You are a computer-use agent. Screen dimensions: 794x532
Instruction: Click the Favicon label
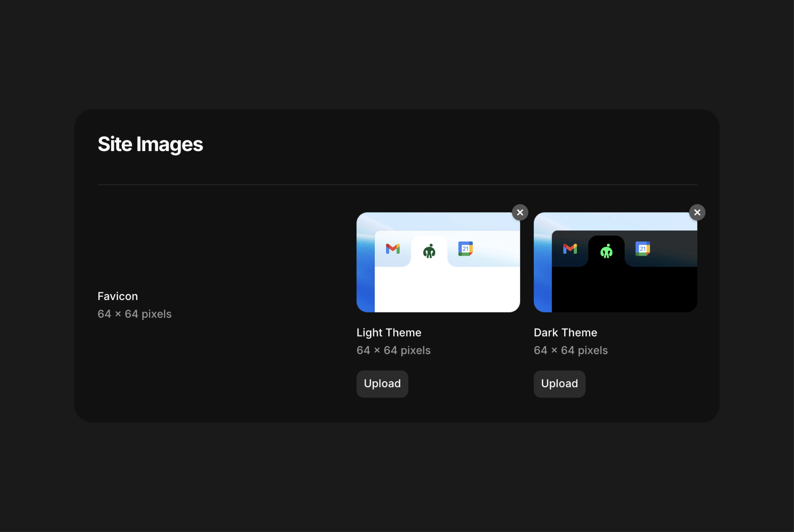117,296
